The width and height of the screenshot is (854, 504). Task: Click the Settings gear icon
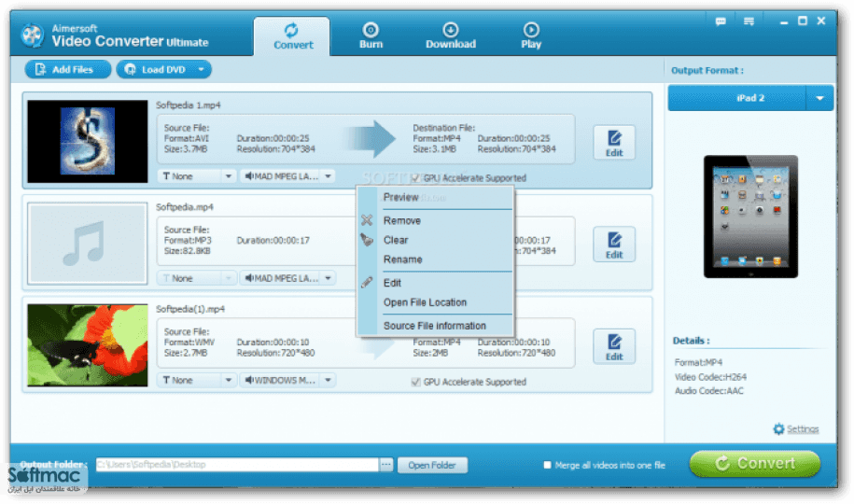click(778, 428)
